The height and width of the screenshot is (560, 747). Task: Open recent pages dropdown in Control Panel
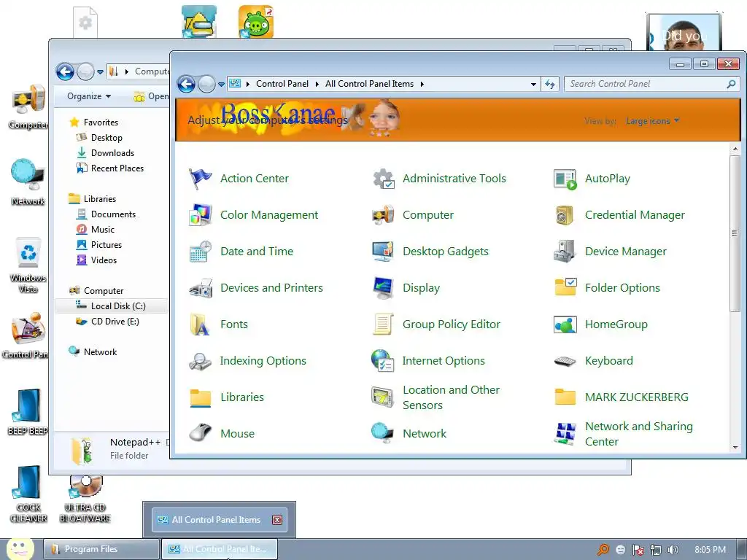point(222,85)
